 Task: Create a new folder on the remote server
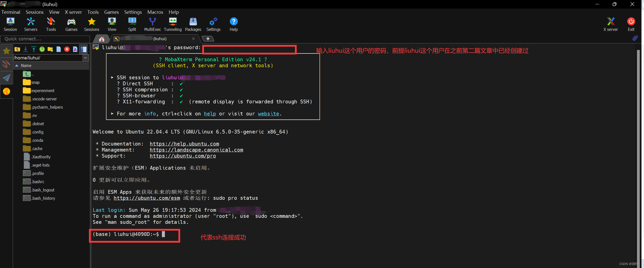(50, 49)
